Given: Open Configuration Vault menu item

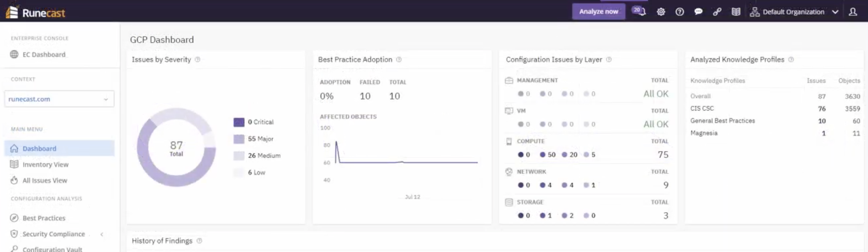Looking at the screenshot, I should (x=52, y=249).
